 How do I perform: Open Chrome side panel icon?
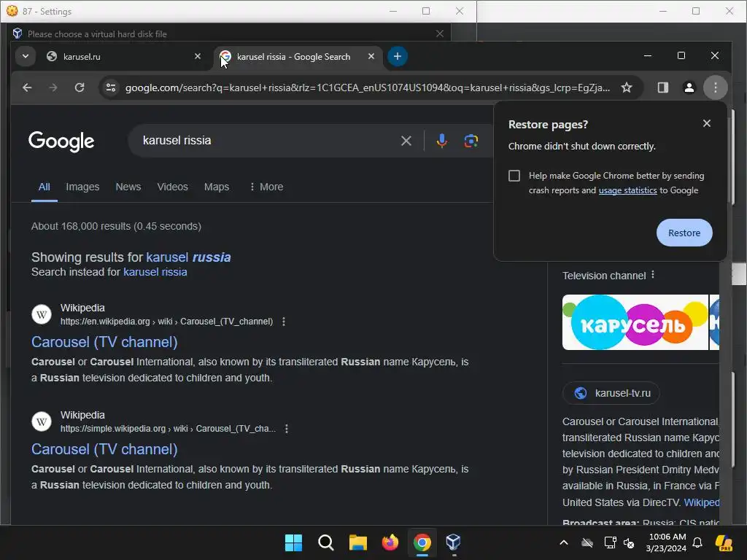662,87
